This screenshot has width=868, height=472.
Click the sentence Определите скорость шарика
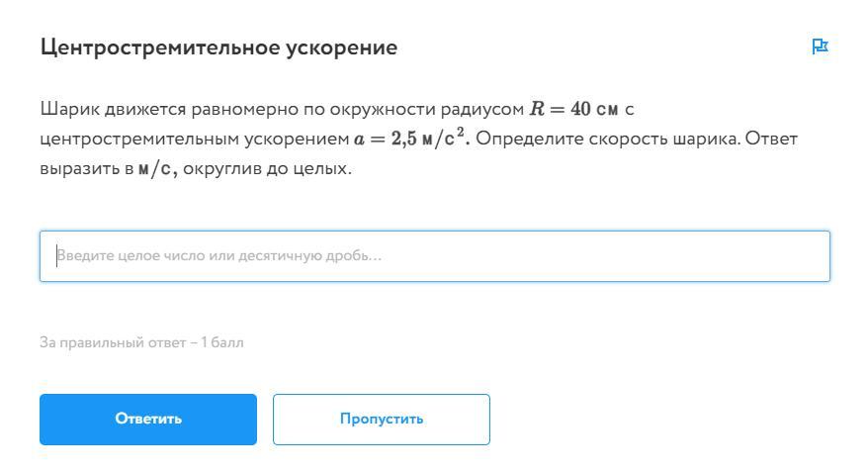coord(607,139)
